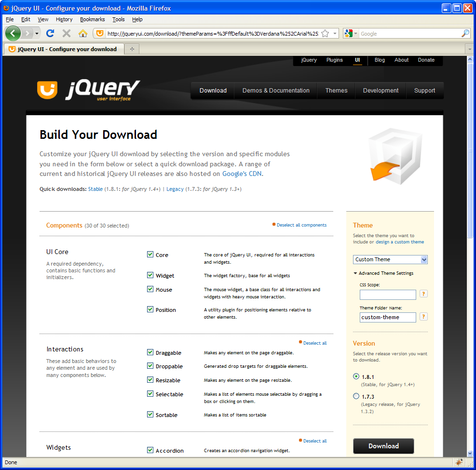Open the Download navigation tab
Screen dimensions: 476x470
pos(213,91)
